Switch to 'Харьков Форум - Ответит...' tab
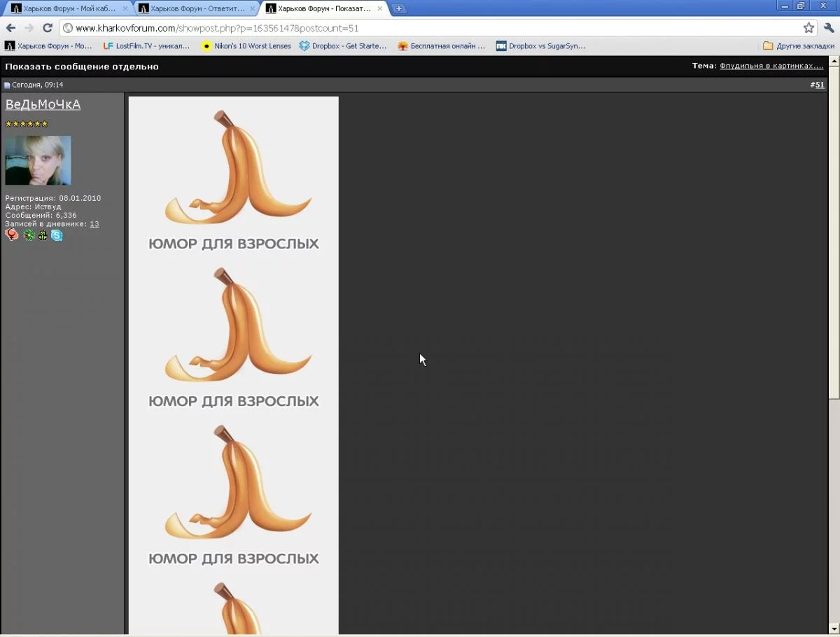Viewport: 840px width, 637px height. pyautogui.click(x=196, y=8)
